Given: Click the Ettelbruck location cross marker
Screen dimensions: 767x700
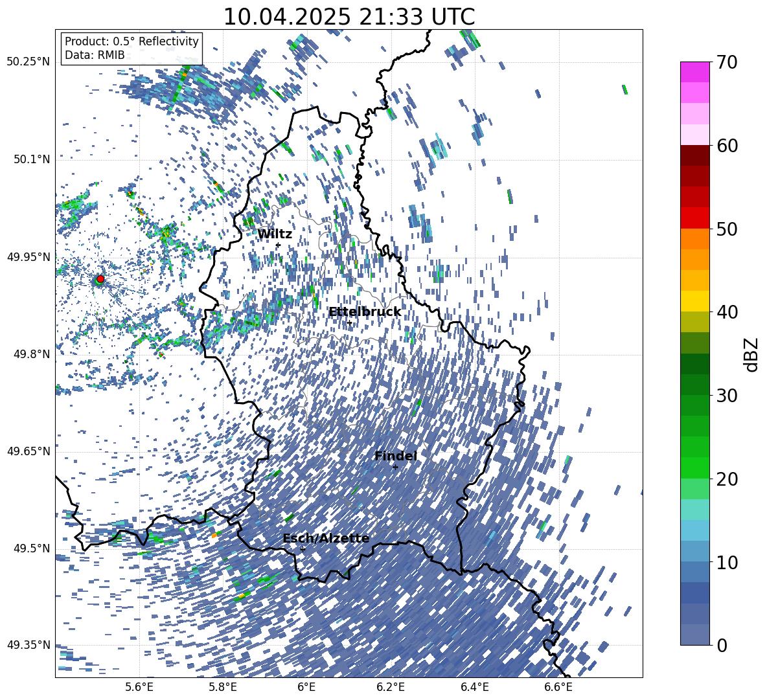Looking at the screenshot, I should pos(349,322).
